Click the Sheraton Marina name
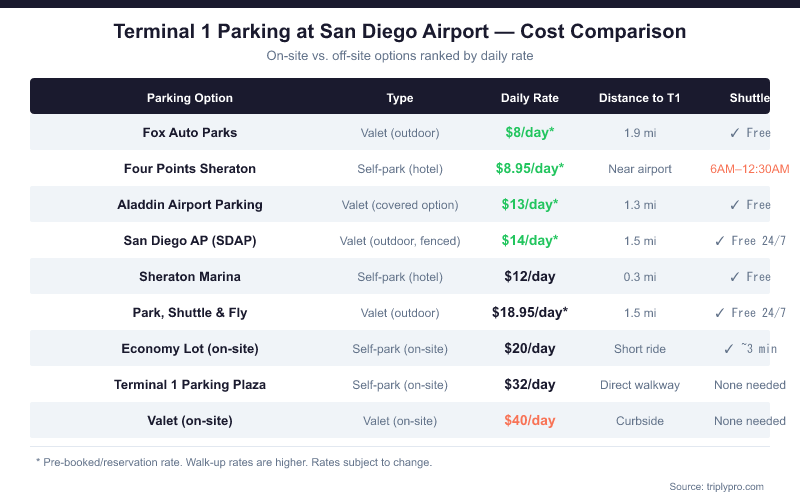 tap(190, 276)
